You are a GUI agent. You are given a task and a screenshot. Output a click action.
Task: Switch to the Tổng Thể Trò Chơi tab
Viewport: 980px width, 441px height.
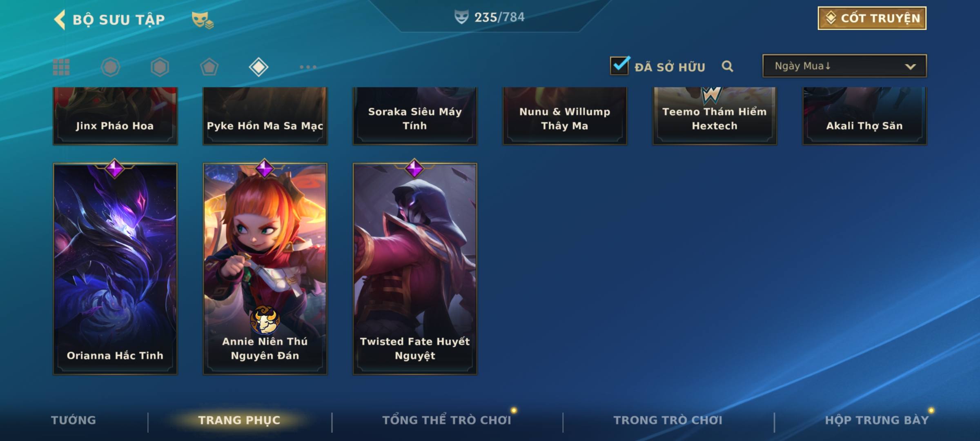pos(447,420)
